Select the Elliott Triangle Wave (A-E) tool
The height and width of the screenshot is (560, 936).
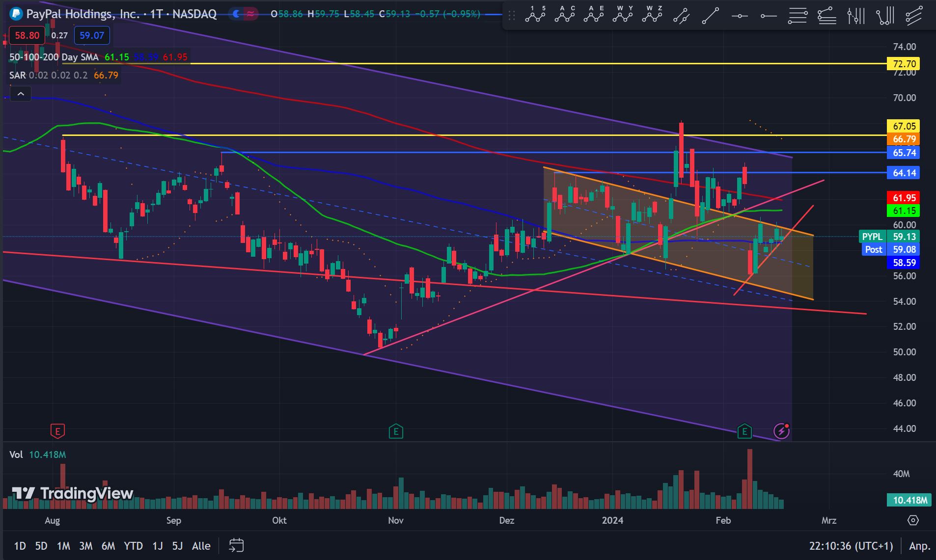(x=594, y=15)
